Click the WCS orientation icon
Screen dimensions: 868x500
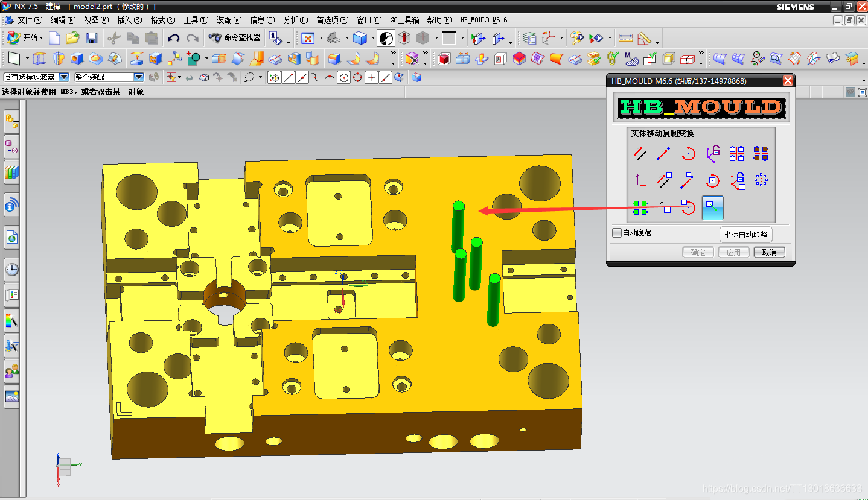(548, 38)
